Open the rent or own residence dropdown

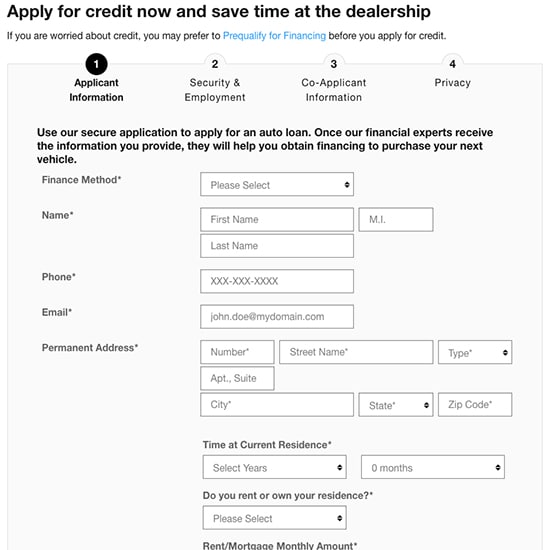pyautogui.click(x=274, y=518)
